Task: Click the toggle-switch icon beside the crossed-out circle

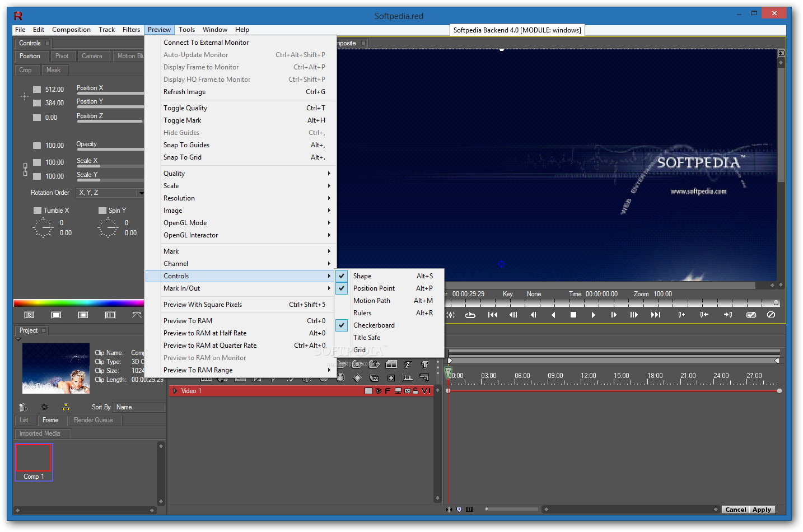Action: 751,315
